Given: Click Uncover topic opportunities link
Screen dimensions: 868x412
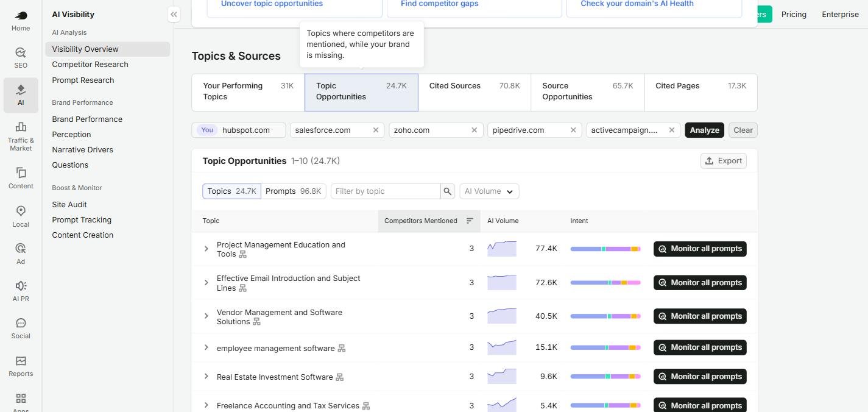Looking at the screenshot, I should click(x=272, y=4).
